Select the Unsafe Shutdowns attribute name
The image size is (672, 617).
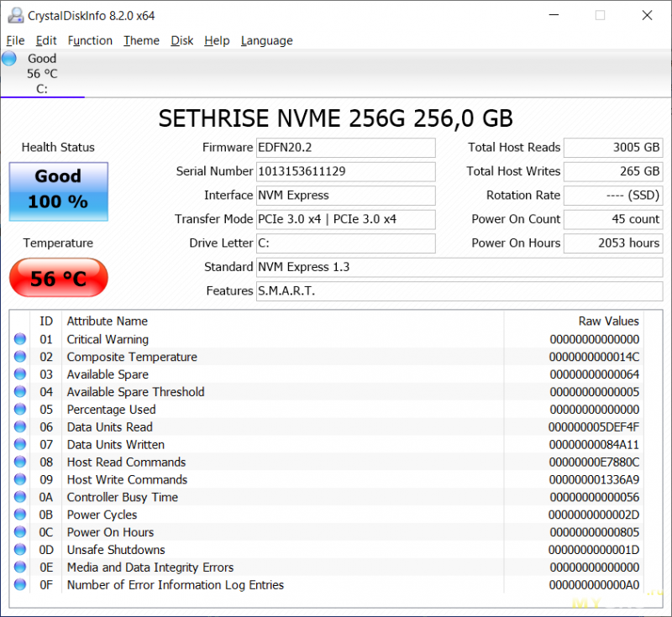click(x=116, y=550)
